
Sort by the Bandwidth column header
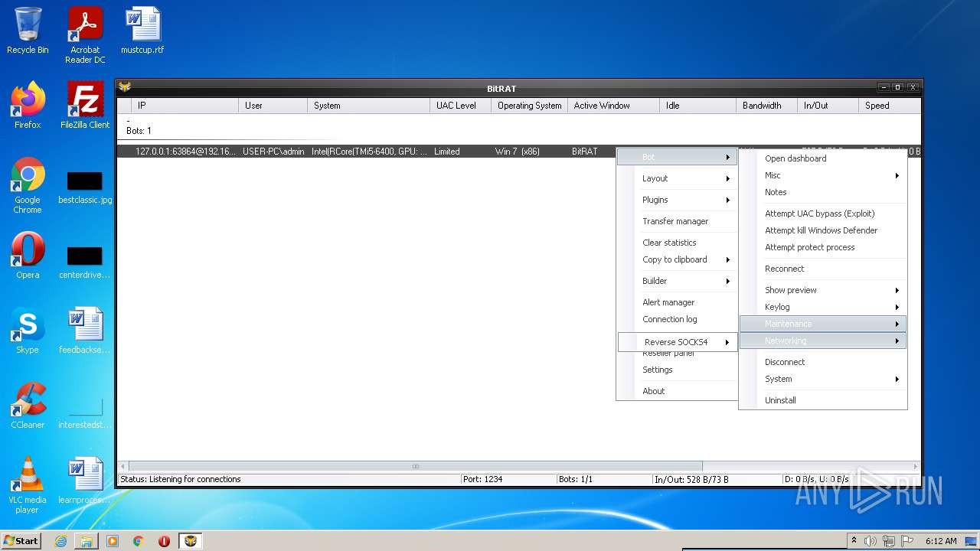766,106
